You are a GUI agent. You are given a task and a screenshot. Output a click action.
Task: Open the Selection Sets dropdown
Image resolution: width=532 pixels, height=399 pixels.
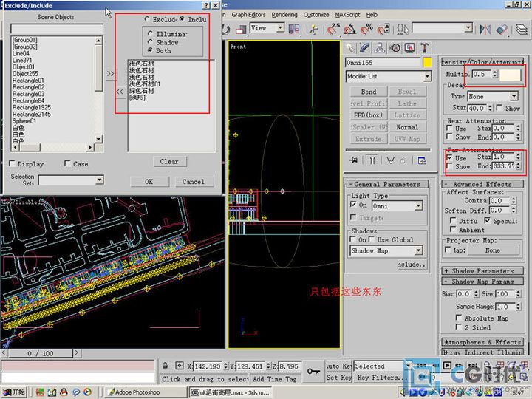pyautogui.click(x=99, y=180)
